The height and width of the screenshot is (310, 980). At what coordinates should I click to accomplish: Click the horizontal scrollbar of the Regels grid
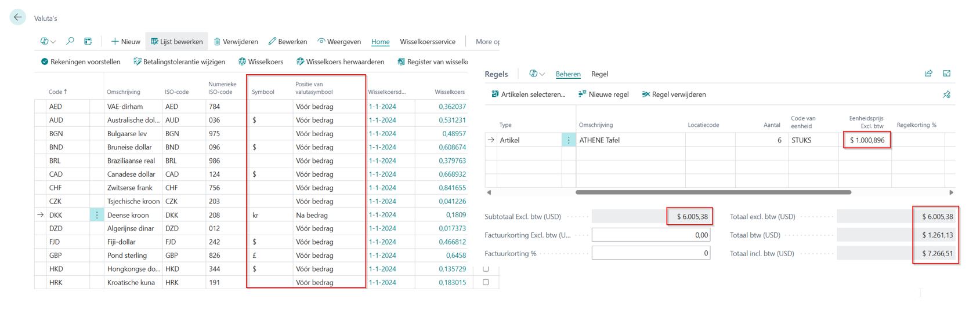coord(713,192)
